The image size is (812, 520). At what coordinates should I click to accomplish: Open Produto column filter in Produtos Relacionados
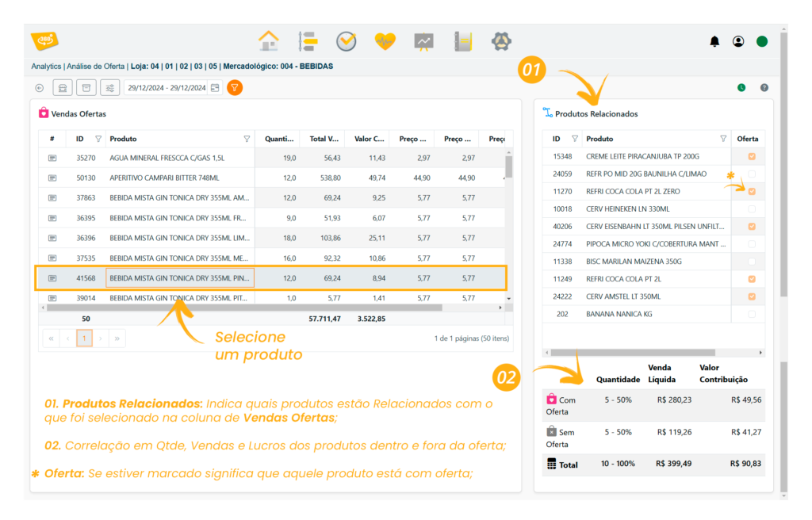tap(723, 139)
